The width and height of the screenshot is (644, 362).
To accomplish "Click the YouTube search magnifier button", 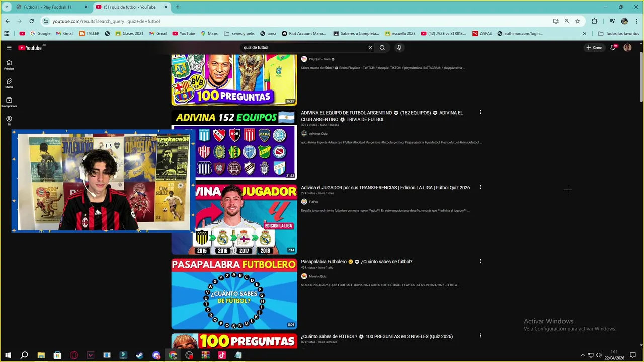I will (x=382, y=48).
